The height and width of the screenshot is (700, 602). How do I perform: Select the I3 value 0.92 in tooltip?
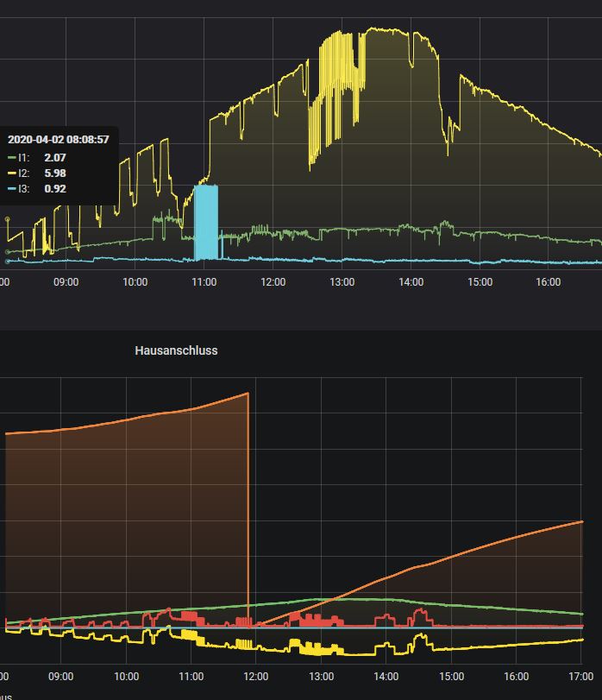[55, 189]
